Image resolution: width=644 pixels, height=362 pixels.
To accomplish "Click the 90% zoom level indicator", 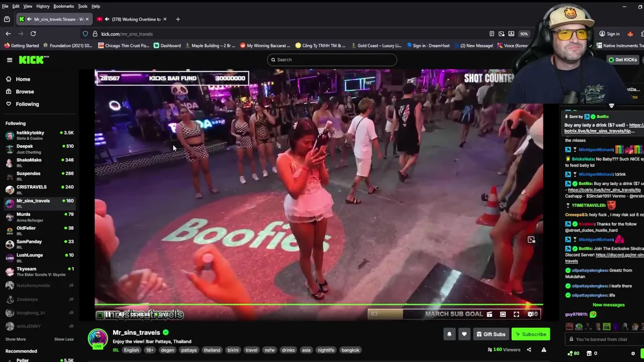I will pos(524,34).
